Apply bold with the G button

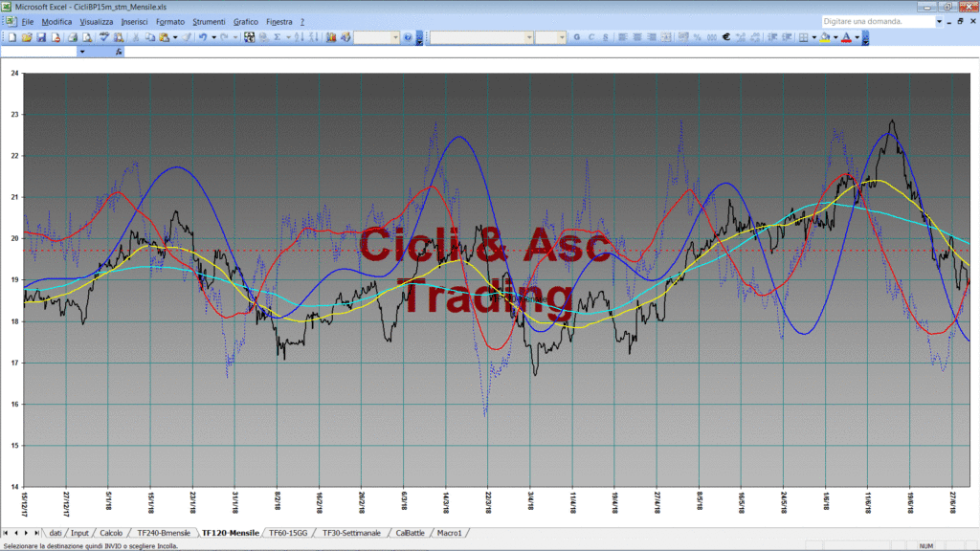coord(577,37)
